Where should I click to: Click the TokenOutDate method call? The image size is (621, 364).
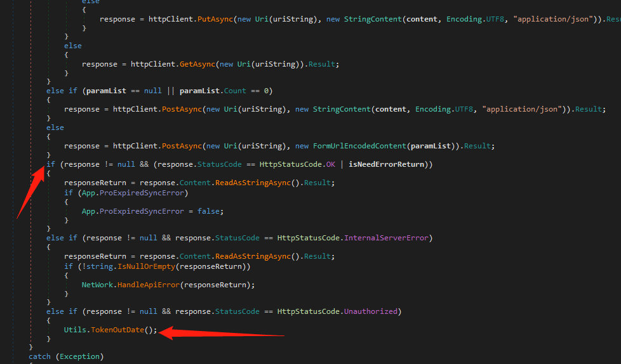point(118,330)
